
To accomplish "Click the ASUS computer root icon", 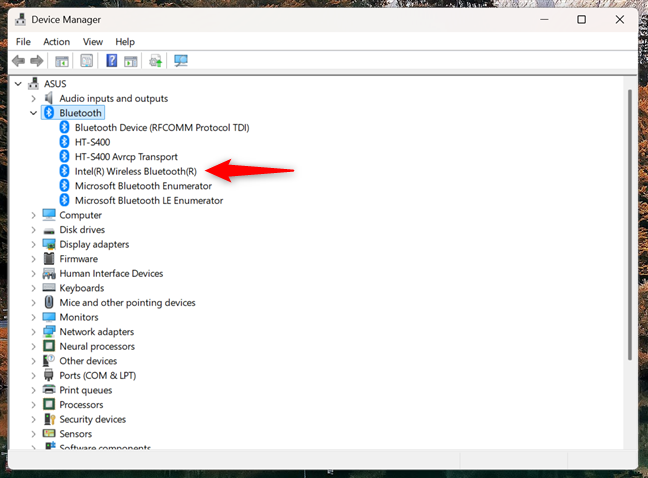I will [33, 83].
